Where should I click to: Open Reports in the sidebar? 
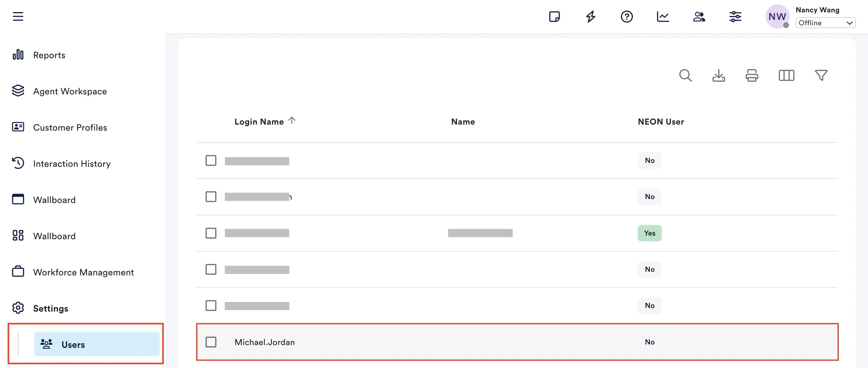[x=49, y=55]
